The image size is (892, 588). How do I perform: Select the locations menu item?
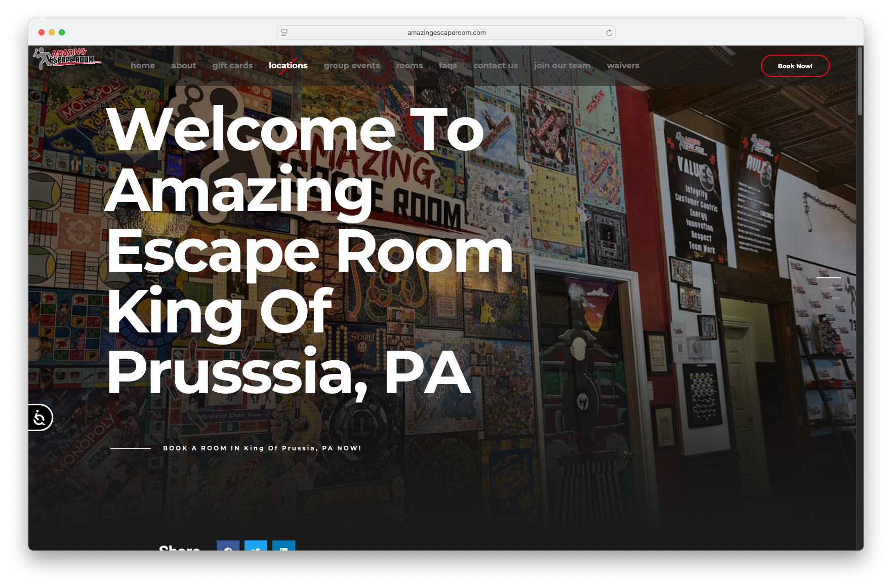pyautogui.click(x=288, y=65)
